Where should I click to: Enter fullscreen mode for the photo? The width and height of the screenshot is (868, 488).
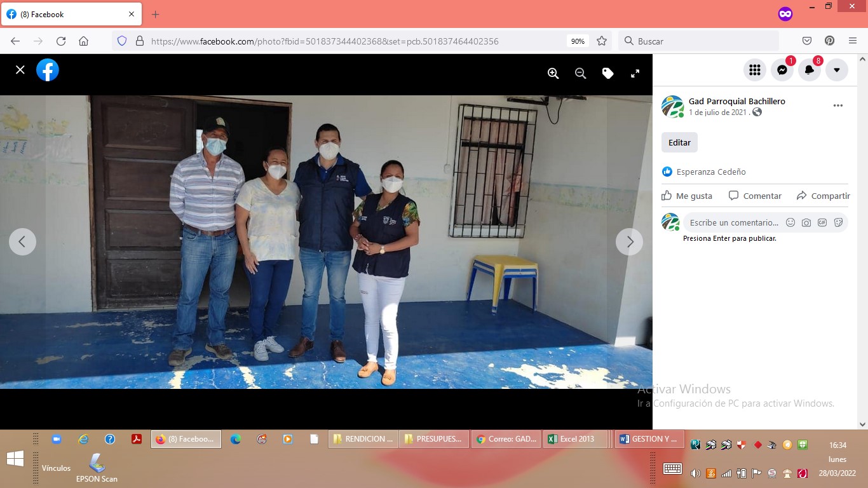pyautogui.click(x=635, y=74)
